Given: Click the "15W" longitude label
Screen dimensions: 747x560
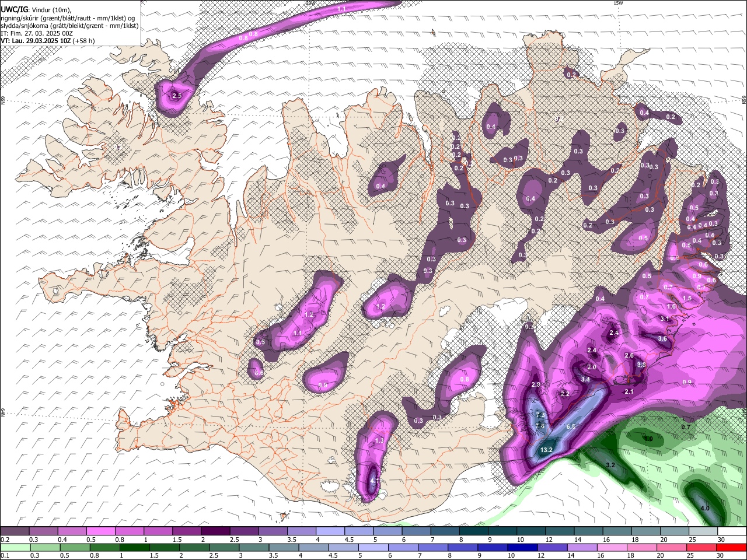Looking at the screenshot, I should pos(618,3).
